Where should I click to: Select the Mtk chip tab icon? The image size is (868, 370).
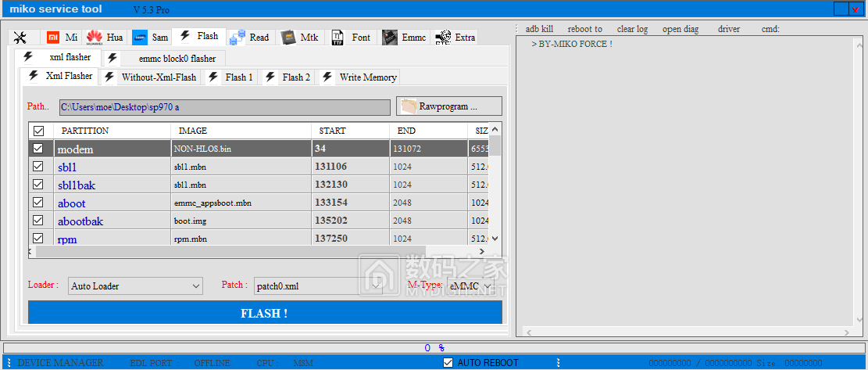[289, 38]
